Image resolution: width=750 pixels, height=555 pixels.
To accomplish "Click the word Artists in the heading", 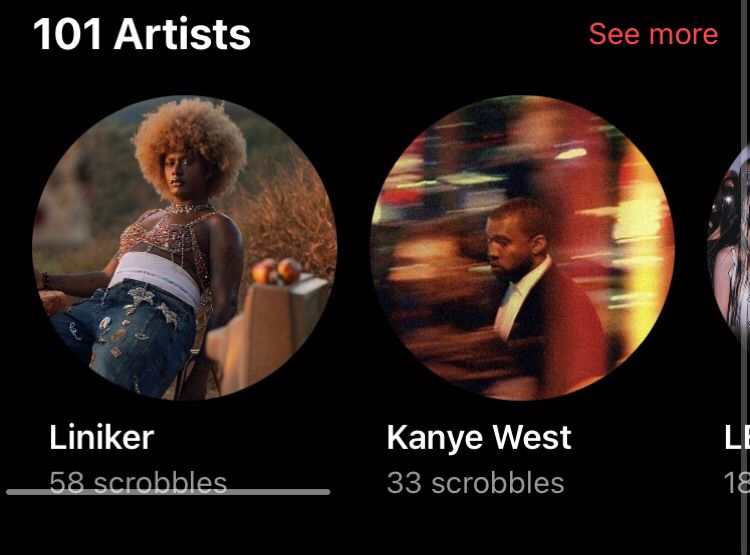I will coord(182,33).
